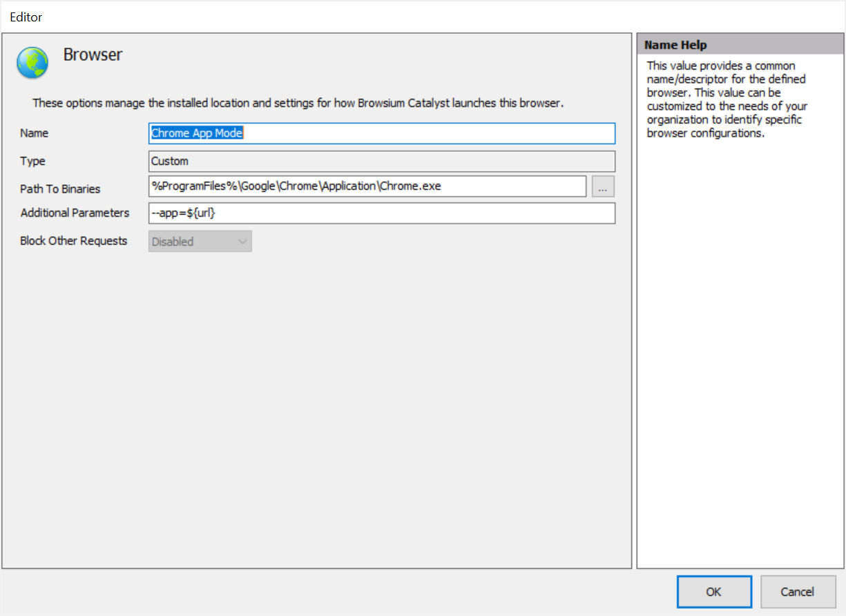Screen dimensions: 846x616
Task: Click the Block Other Requests label
Action: 74,241
